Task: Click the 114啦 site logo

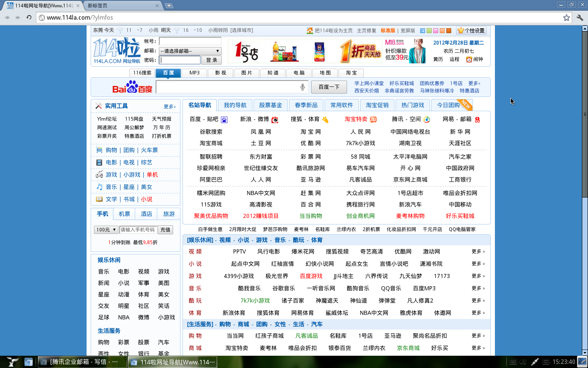Action: coord(117,51)
